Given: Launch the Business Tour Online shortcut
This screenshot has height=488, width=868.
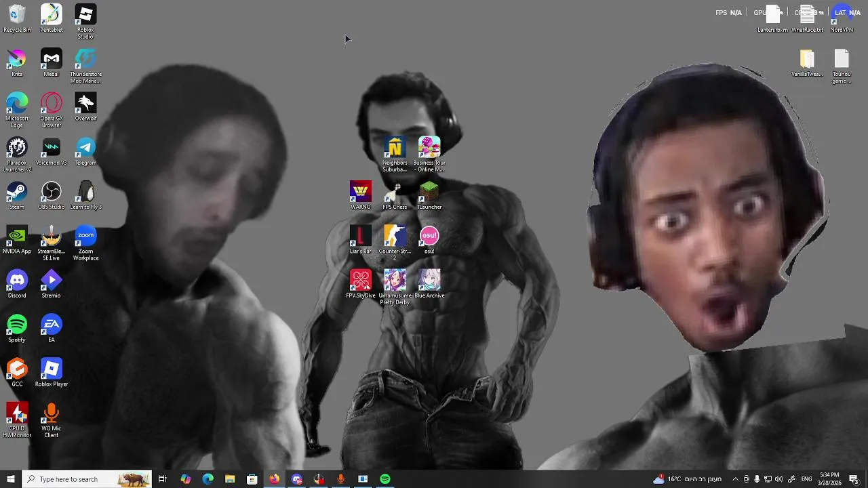Looking at the screenshot, I should pos(429,155).
